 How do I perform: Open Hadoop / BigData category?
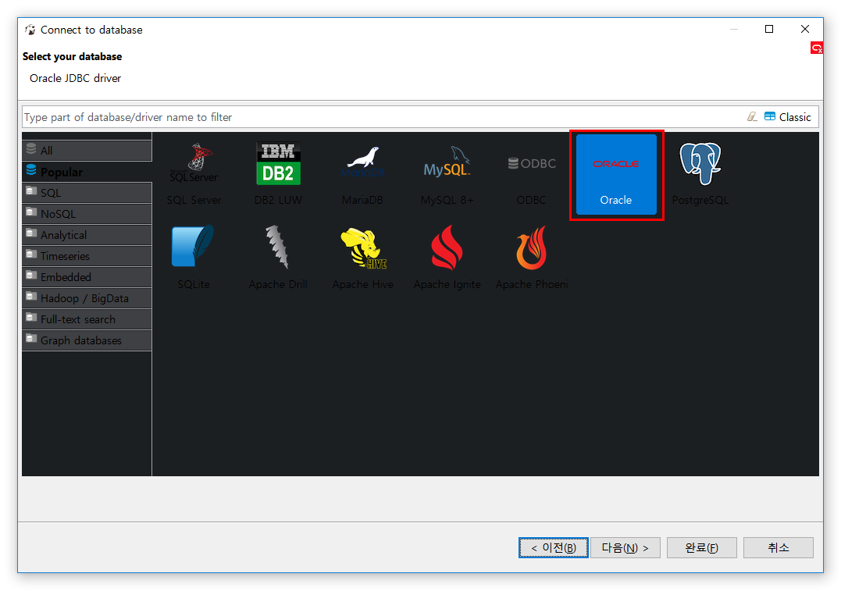coord(87,298)
